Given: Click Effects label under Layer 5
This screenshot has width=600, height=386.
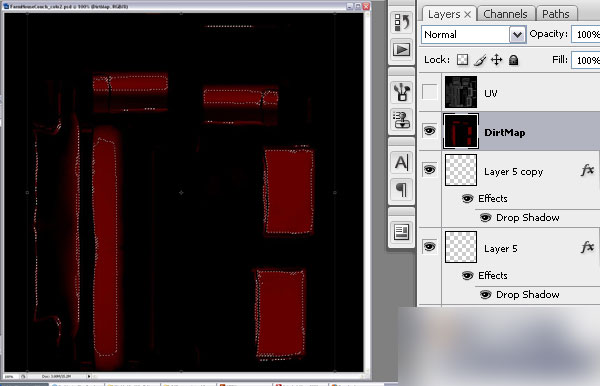Looking at the screenshot, I should 493,275.
